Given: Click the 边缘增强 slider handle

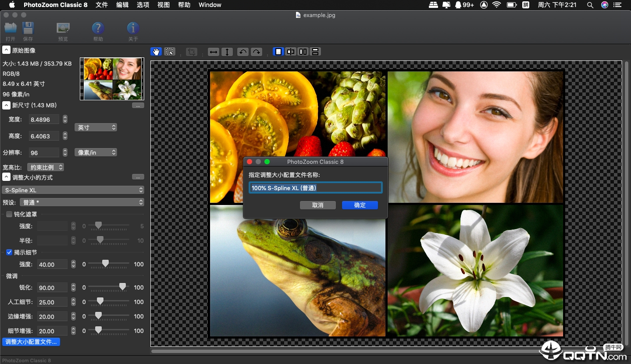Looking at the screenshot, I should coord(98,316).
